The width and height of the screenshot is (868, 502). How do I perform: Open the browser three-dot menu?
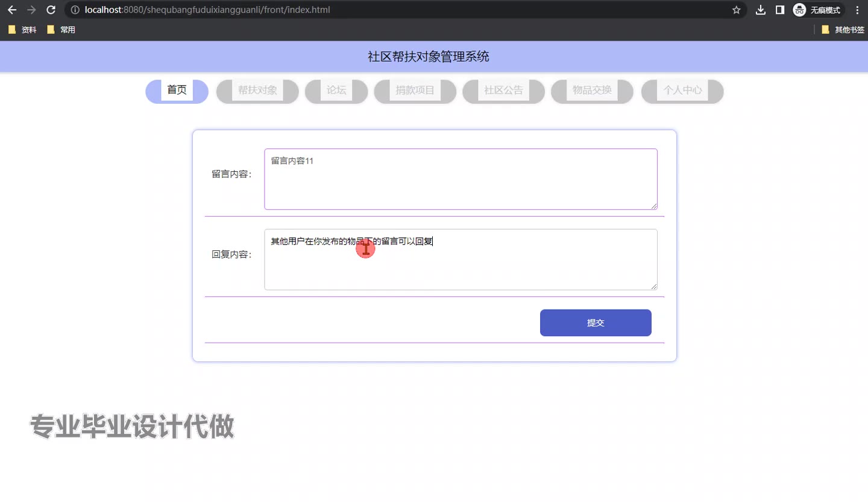point(857,10)
